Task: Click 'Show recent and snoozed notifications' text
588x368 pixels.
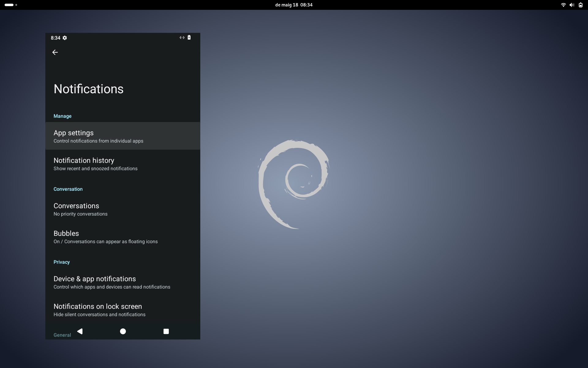Action: click(96, 169)
